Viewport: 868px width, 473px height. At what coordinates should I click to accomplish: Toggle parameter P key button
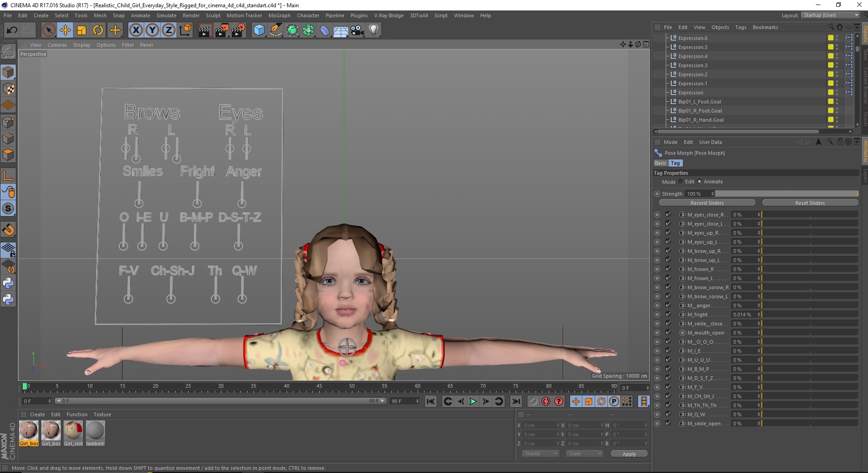point(614,401)
